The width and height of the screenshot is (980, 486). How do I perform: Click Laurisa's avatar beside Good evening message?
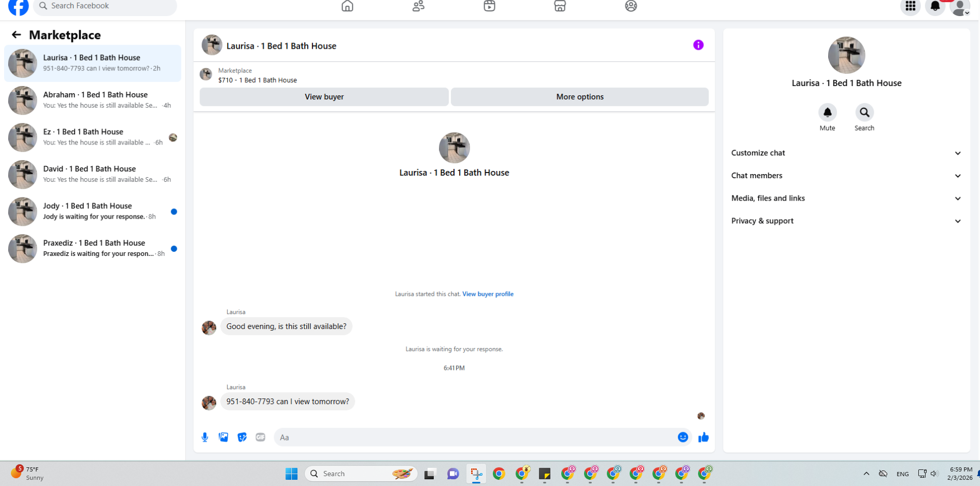click(209, 328)
